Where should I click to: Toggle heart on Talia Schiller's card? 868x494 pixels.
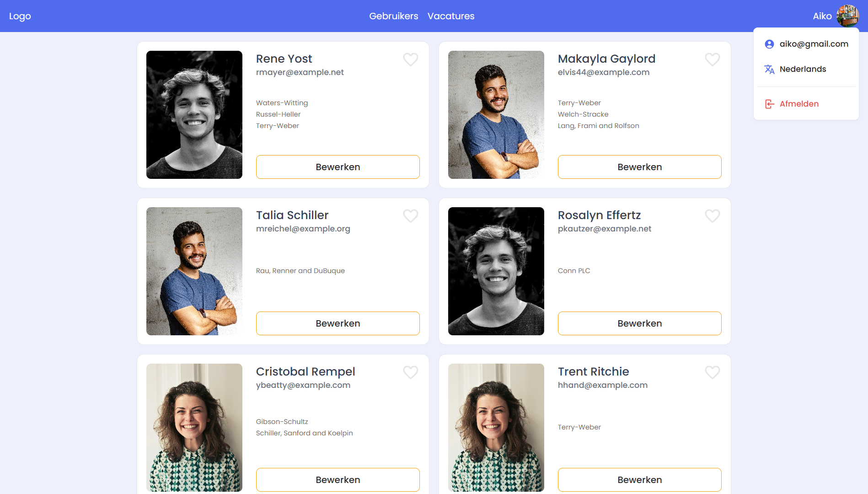(x=411, y=216)
